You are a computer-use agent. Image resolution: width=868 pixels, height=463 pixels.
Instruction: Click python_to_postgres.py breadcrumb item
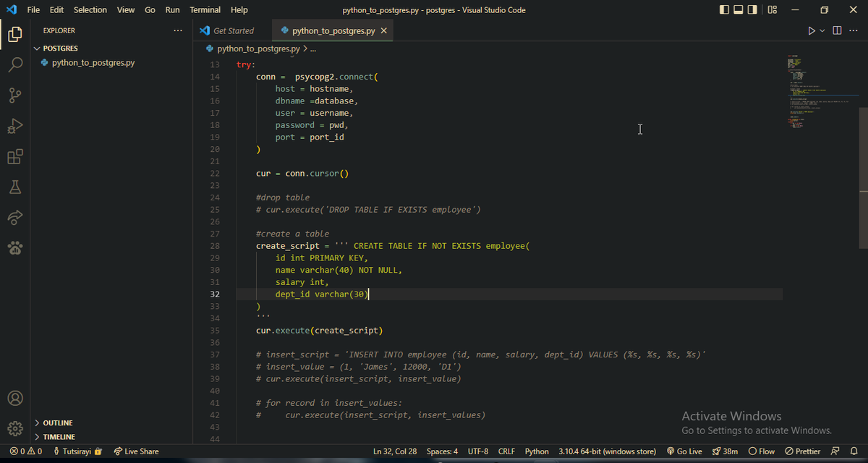click(258, 48)
